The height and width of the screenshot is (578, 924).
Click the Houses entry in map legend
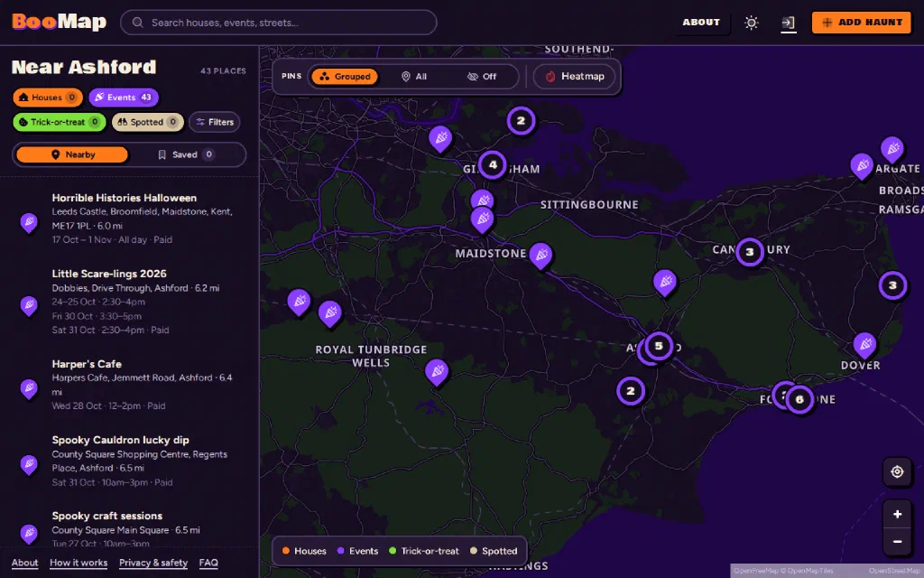point(304,551)
